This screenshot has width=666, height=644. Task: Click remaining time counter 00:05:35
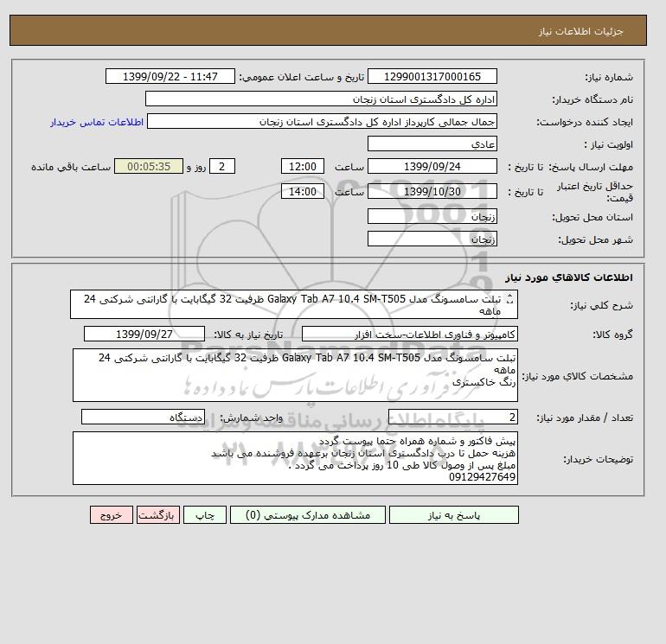point(149,167)
